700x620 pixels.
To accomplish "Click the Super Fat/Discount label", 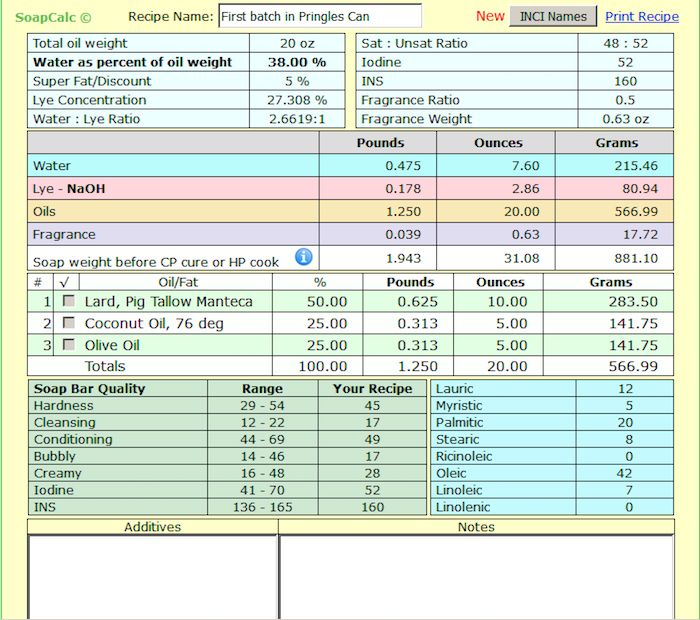I will point(92,81).
